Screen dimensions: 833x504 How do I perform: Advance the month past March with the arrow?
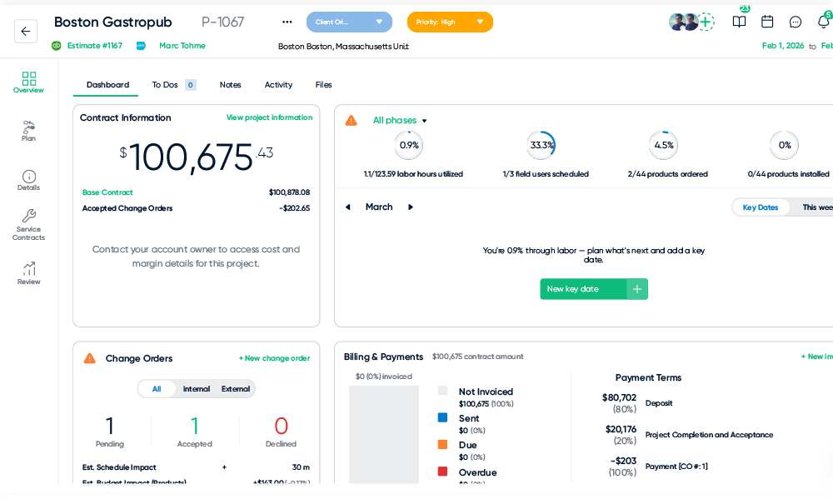(x=410, y=207)
